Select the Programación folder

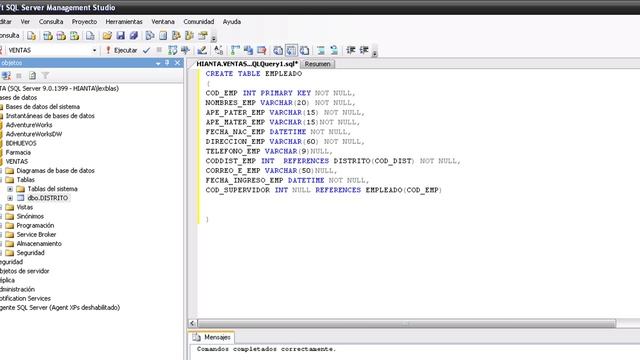click(x=35, y=225)
